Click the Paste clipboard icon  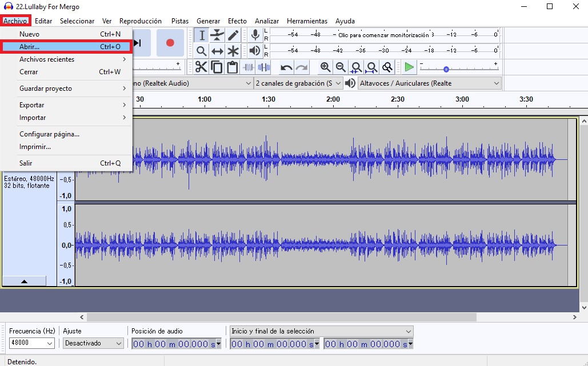point(232,67)
